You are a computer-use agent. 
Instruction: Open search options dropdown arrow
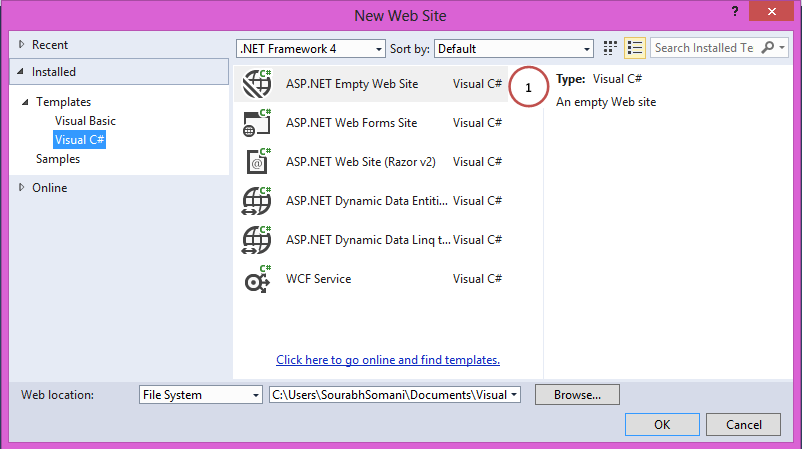point(782,48)
